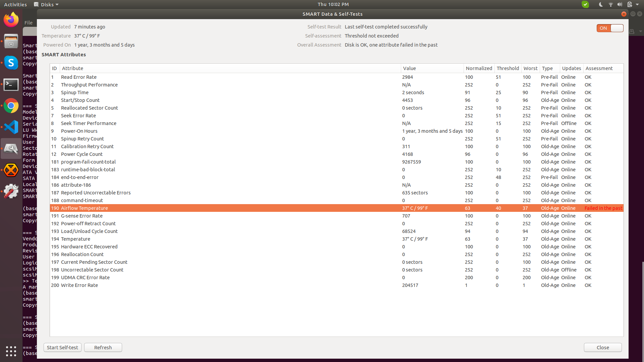Open Activities overview
Viewport: 644px width, 362px height.
tap(15, 4)
